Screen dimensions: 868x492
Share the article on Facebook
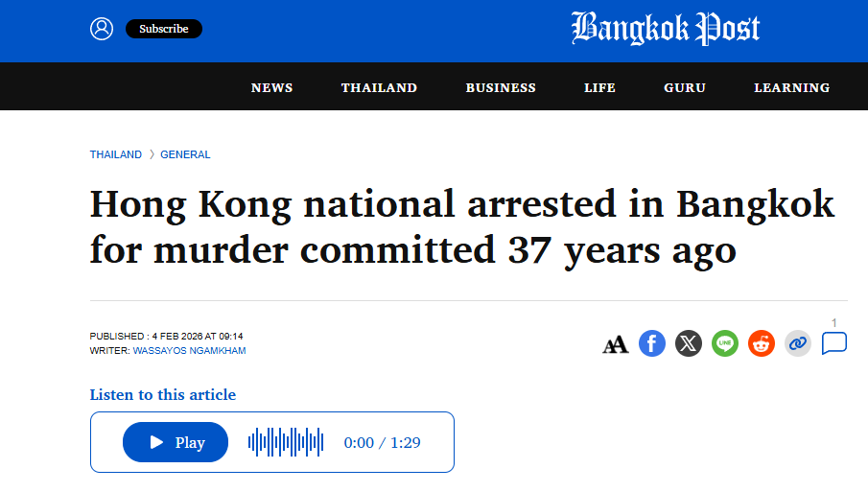tap(652, 343)
